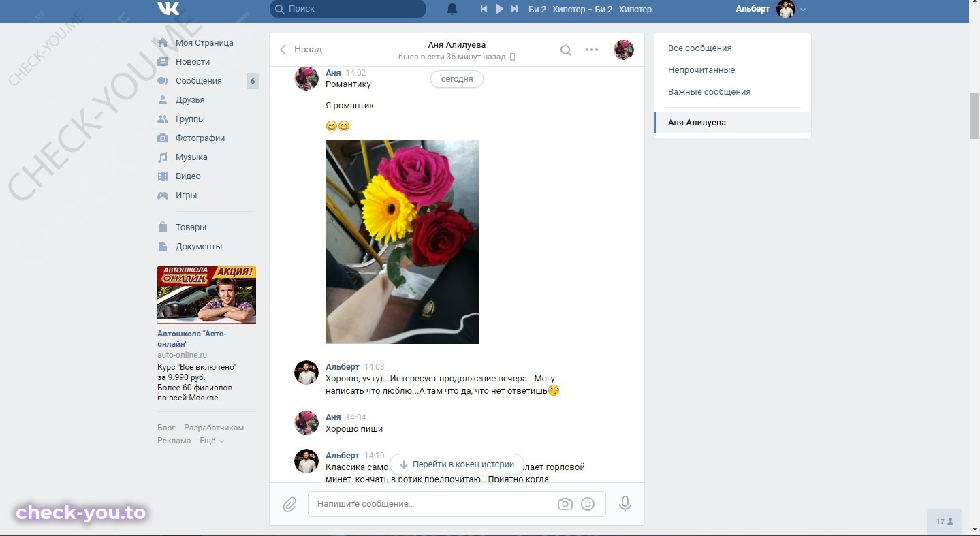Go to Моя Страница
Viewport: 980px width, 536px height.
(x=204, y=42)
